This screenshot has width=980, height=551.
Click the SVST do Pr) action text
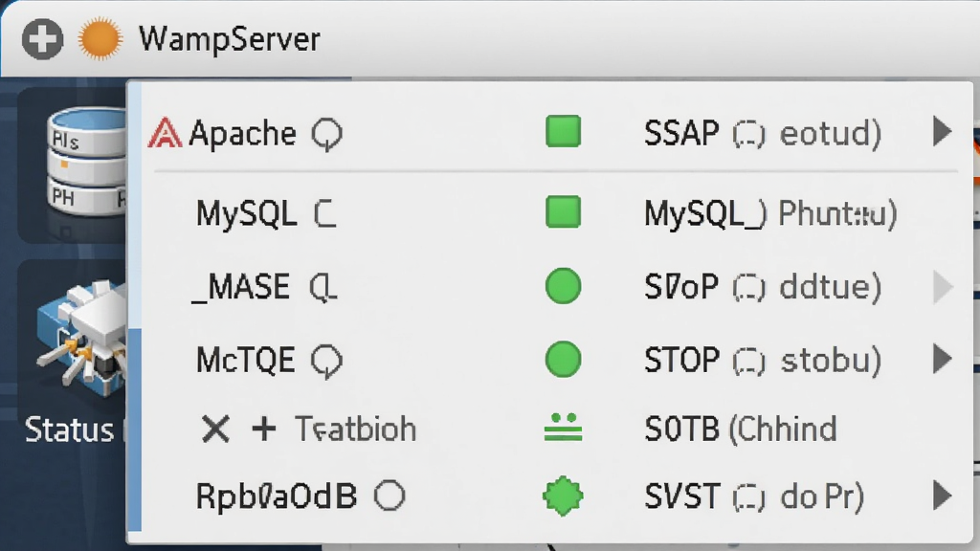[754, 496]
